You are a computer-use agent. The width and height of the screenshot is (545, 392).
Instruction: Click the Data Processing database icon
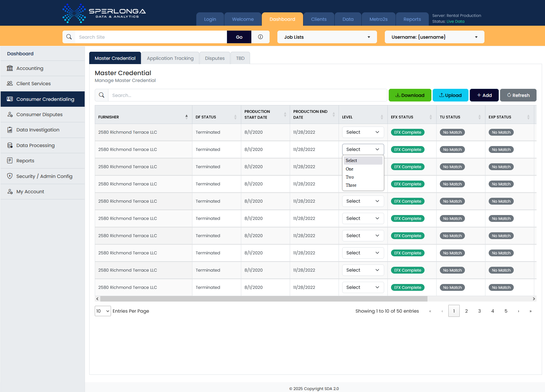[x=10, y=145]
